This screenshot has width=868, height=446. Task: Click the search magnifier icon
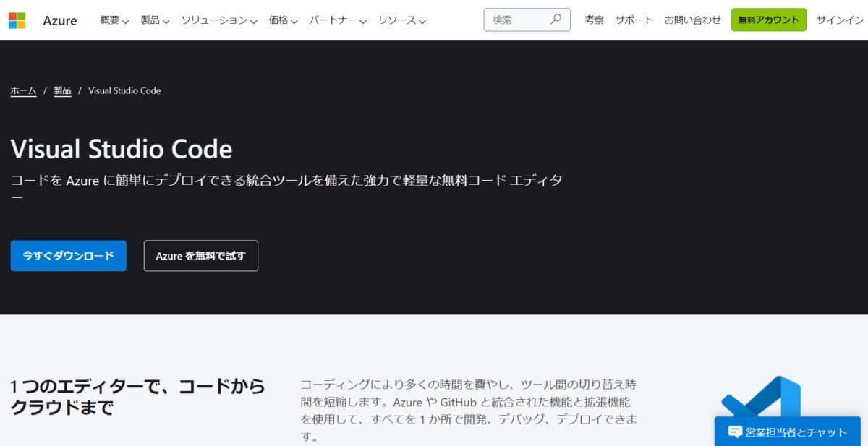pos(556,20)
